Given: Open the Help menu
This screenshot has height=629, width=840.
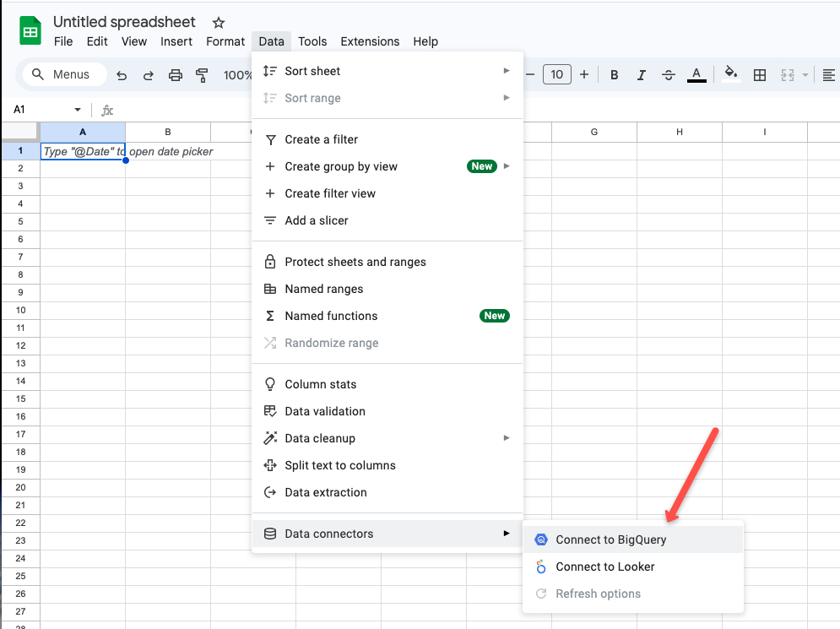Looking at the screenshot, I should [x=425, y=41].
